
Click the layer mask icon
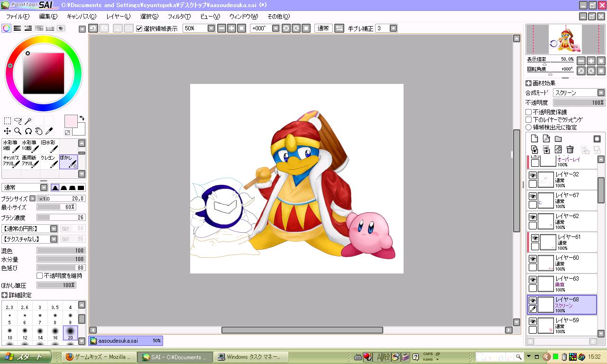(x=597, y=139)
